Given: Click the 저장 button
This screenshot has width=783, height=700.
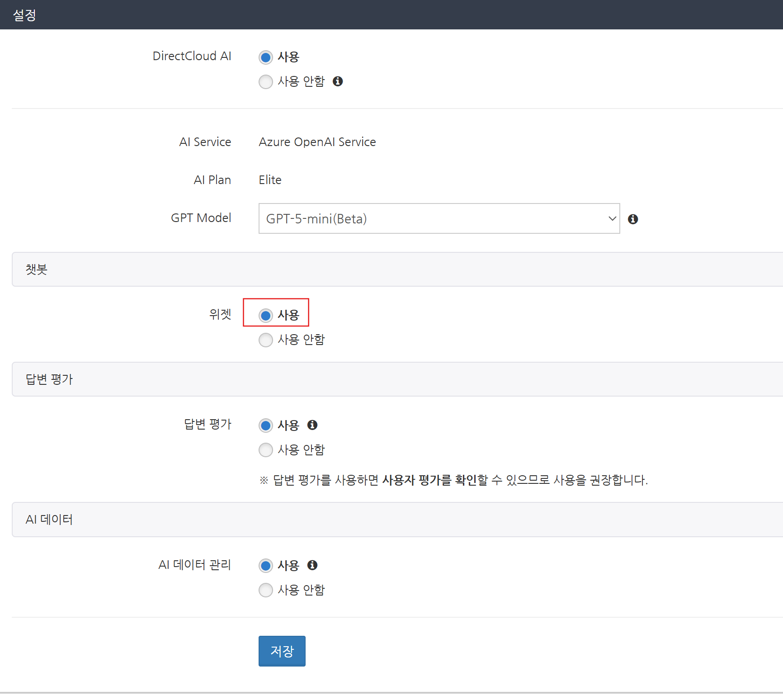Looking at the screenshot, I should tap(282, 651).
